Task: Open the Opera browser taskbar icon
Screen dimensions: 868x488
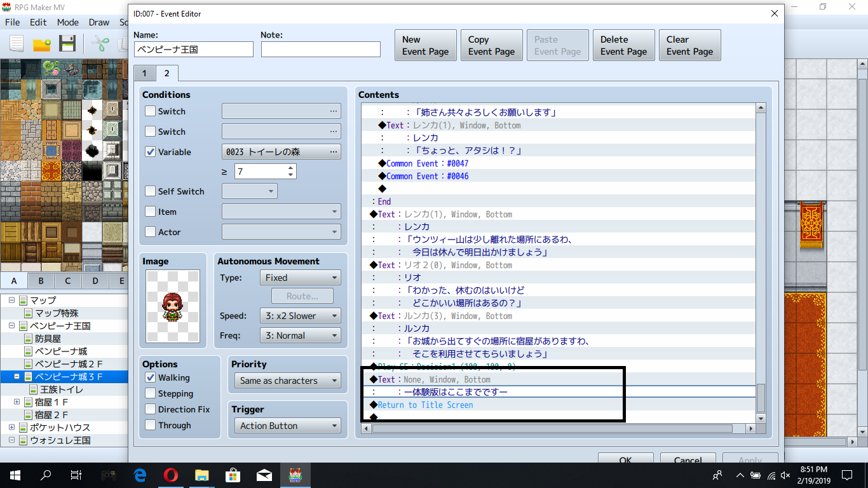Action: pos(170,475)
